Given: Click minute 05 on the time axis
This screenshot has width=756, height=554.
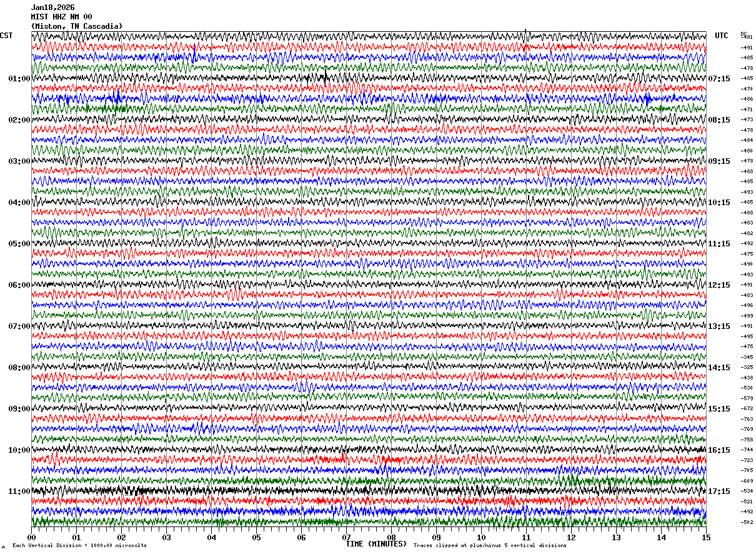Looking at the screenshot, I should click(x=256, y=537).
